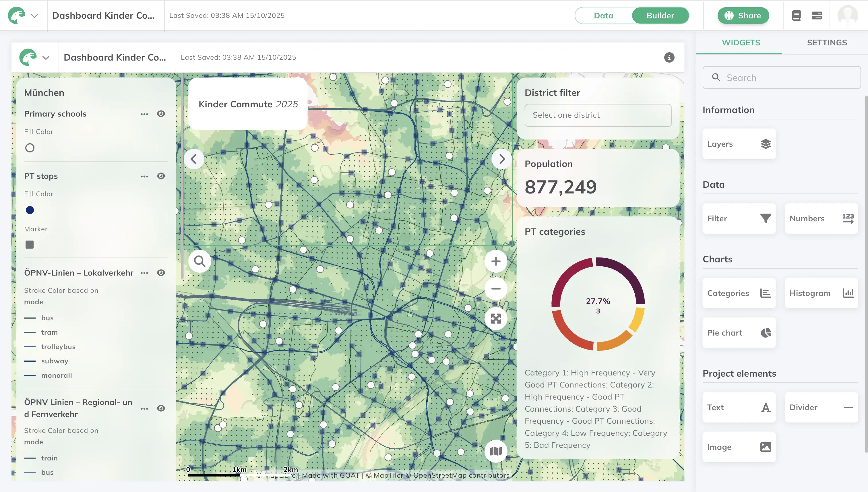The image size is (868, 492).
Task: Open the Select one district dropdown
Action: [x=598, y=115]
